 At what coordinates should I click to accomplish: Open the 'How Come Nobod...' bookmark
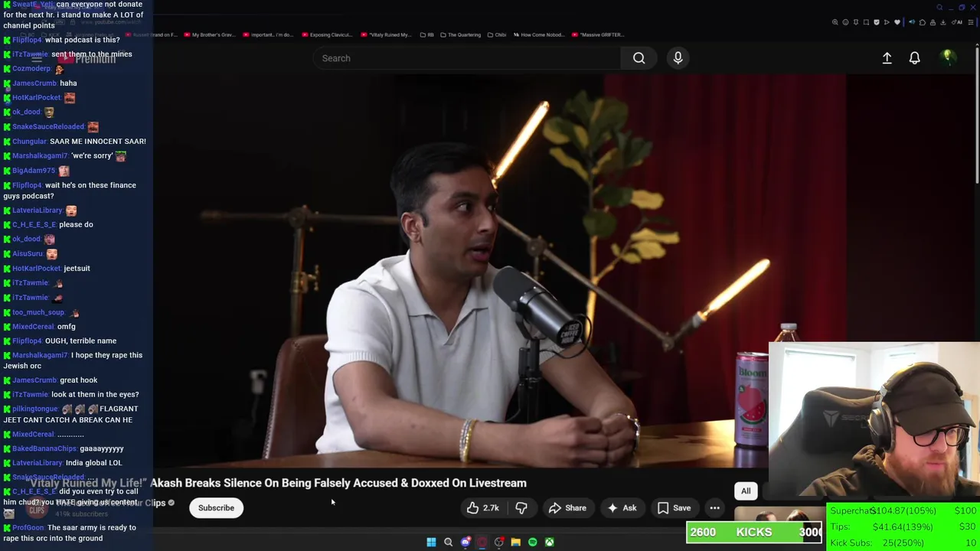[x=538, y=34]
